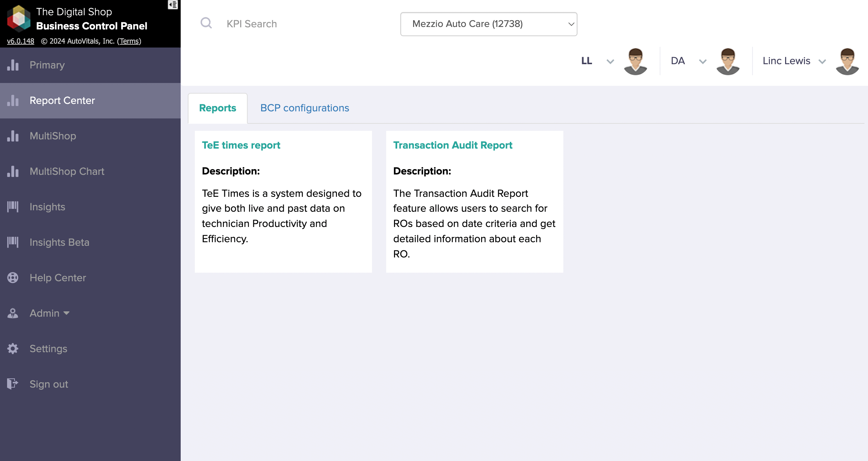Expand the DA chevron dropdown
This screenshot has height=461, width=868.
(703, 62)
